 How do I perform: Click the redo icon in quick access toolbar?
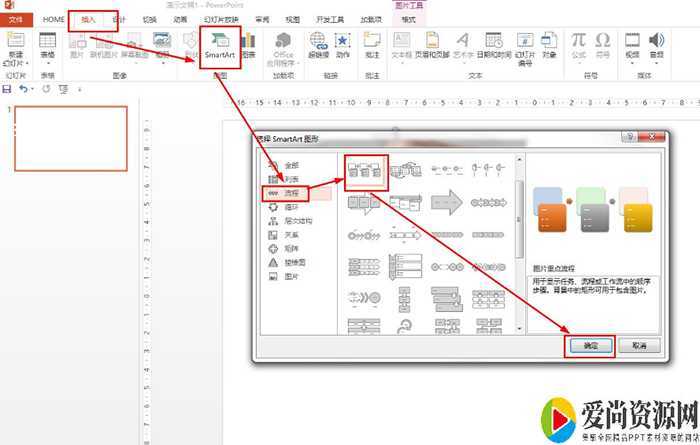(x=46, y=89)
